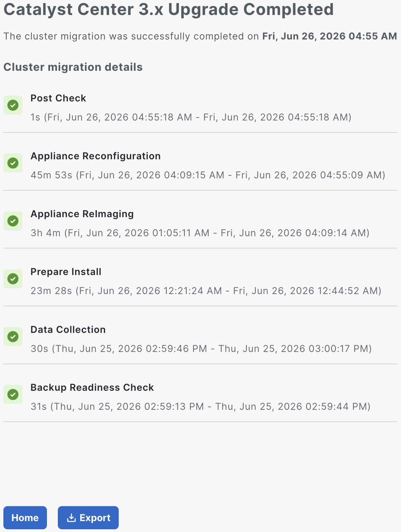Select the Backup Readiness Check heading
This screenshot has height=532, width=401.
[92, 387]
